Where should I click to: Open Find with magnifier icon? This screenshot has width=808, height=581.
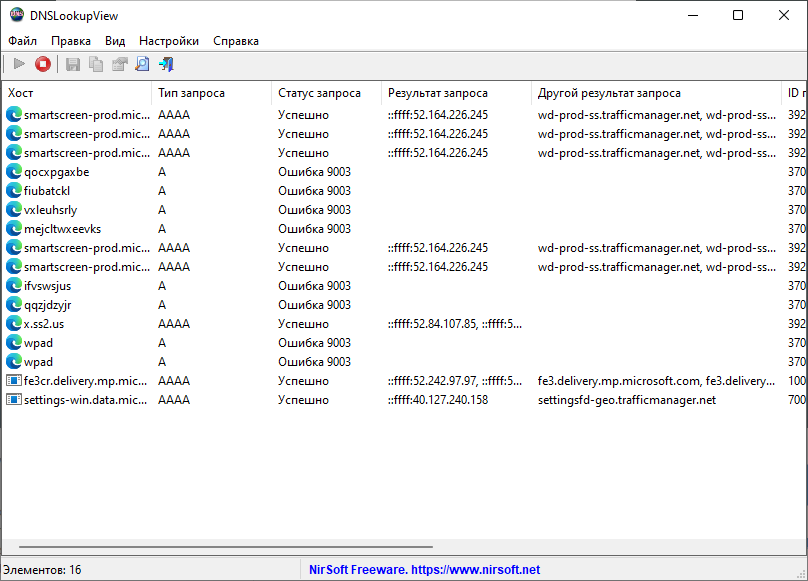coord(142,64)
